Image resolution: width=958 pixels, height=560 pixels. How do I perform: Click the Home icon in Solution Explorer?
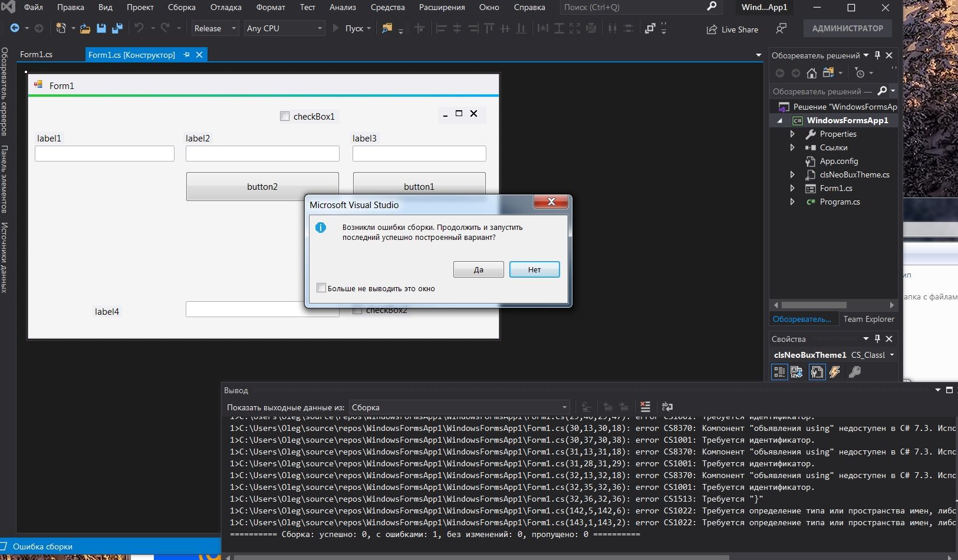[812, 73]
